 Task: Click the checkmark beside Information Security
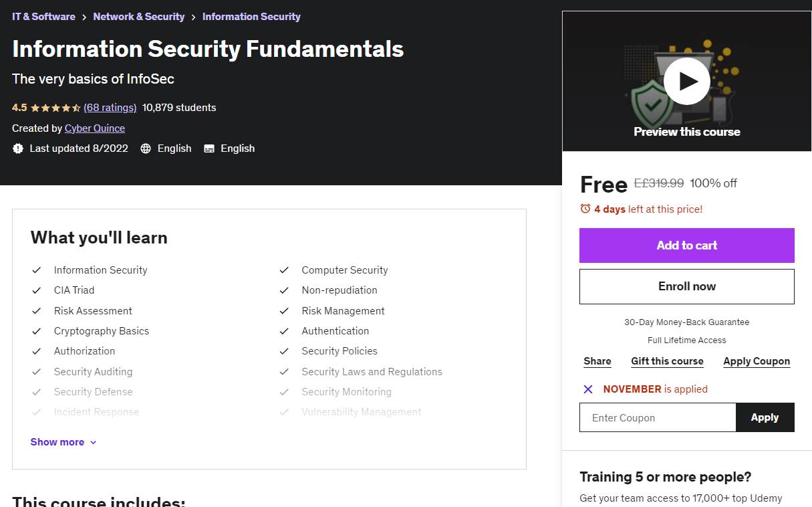pyautogui.click(x=37, y=270)
